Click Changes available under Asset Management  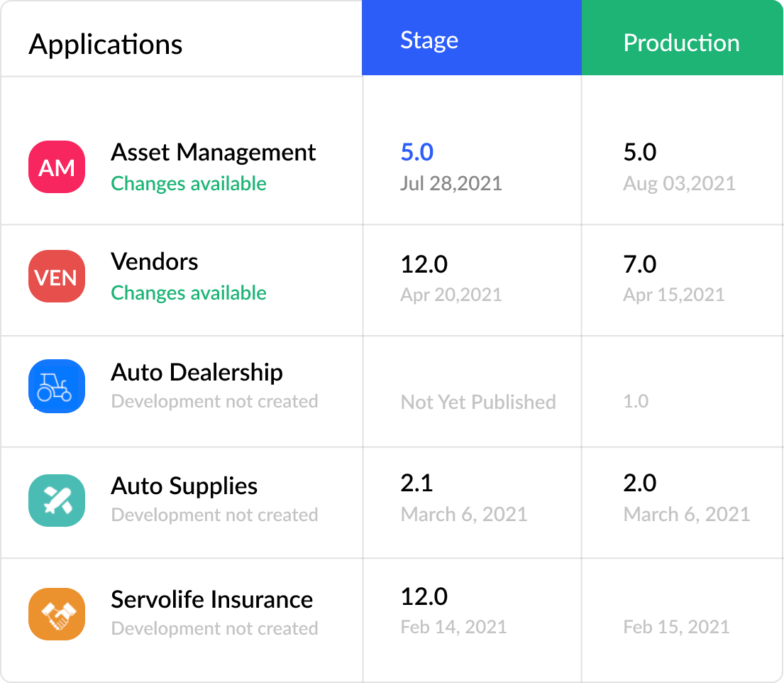point(189,183)
